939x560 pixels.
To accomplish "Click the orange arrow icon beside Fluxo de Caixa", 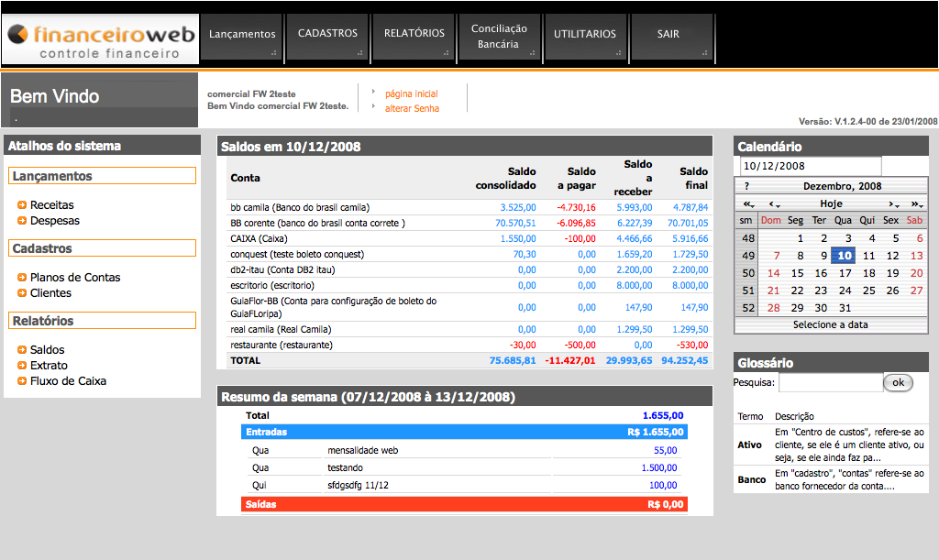I will [x=22, y=380].
